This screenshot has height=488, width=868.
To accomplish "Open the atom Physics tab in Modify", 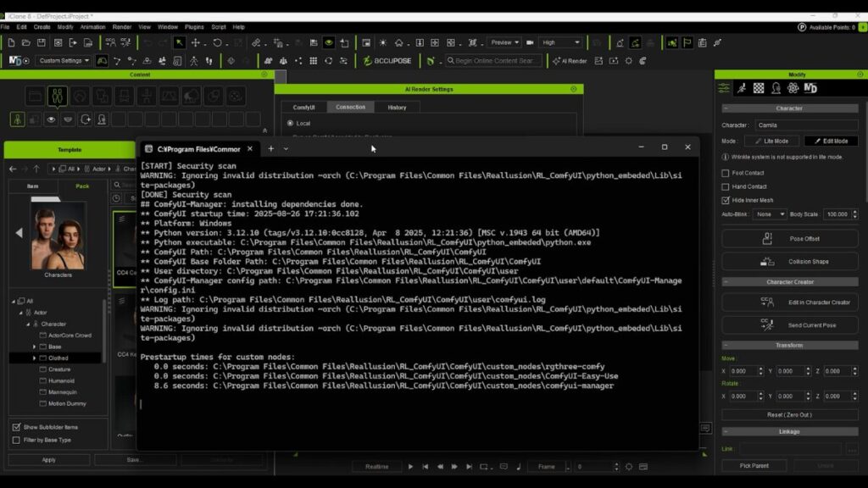I will (793, 88).
